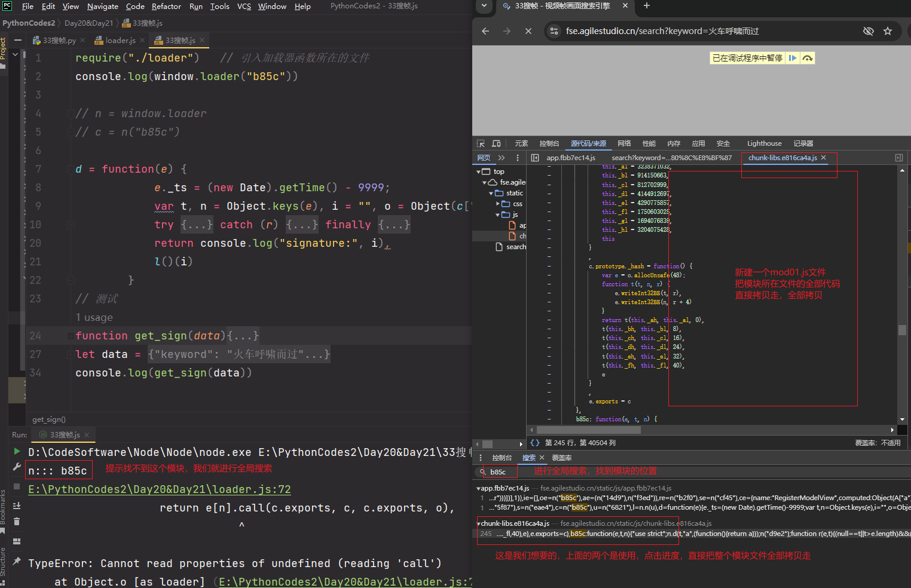Bookmark this page with star icon
Viewport: 911px width, 588px height.
[888, 31]
